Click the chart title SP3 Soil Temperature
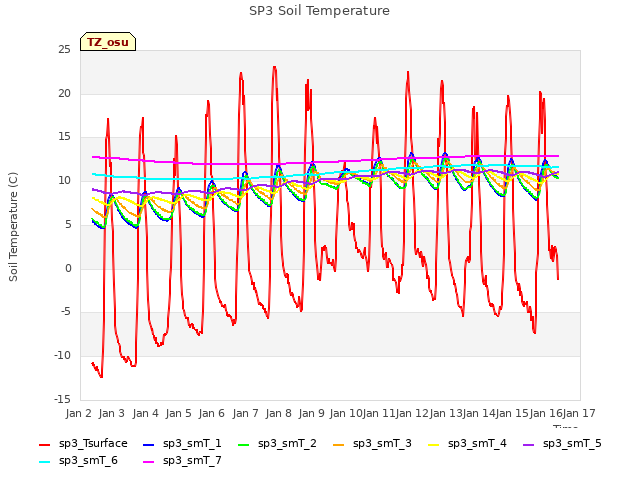 319,11
